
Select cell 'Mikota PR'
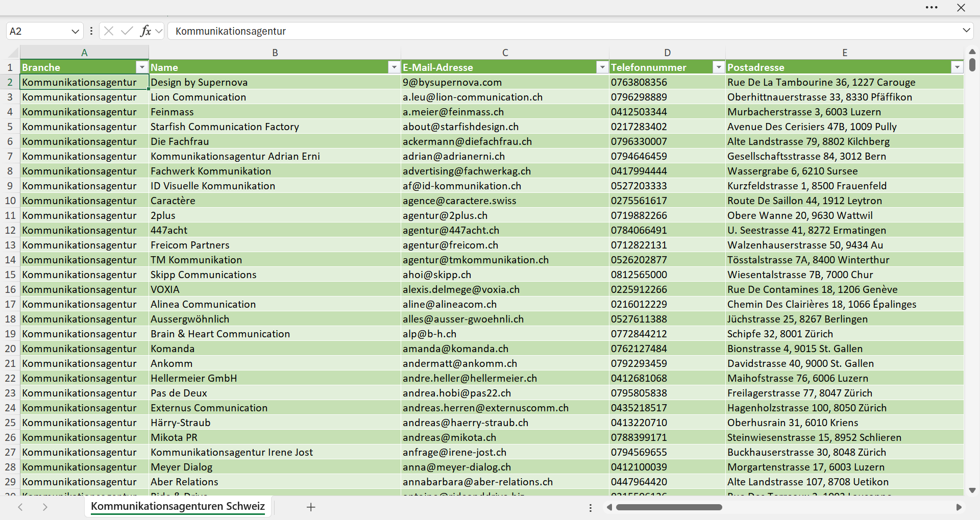[275, 437]
